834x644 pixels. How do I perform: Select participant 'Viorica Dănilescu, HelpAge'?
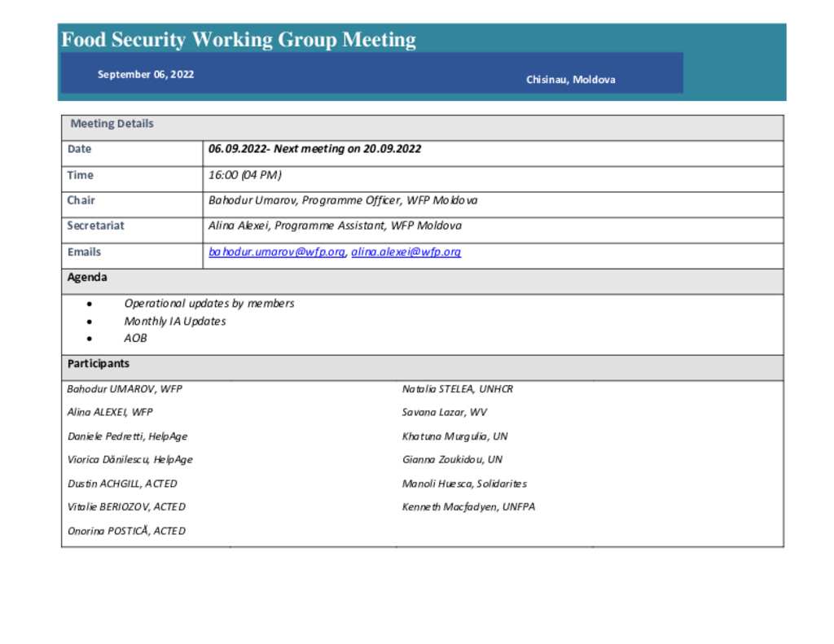point(129,459)
